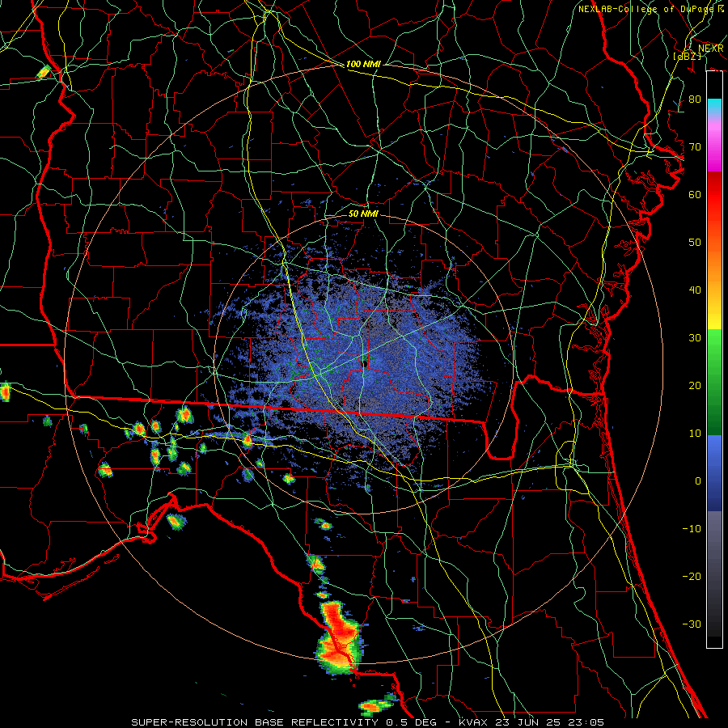
Task: Select the -20 value on the dBZ scale
Action: point(692,576)
